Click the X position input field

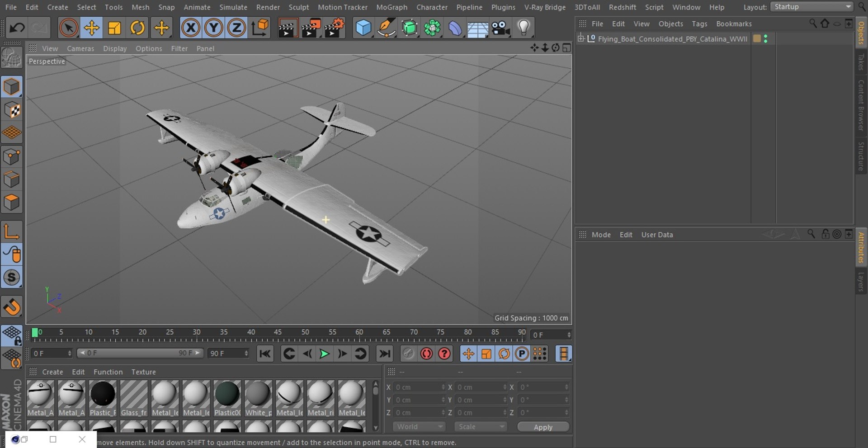pos(419,387)
